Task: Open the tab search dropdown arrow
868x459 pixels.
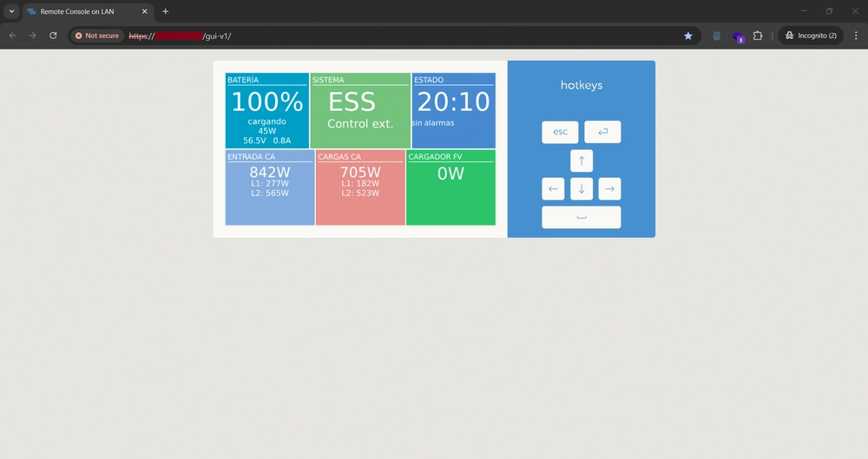Action: (x=11, y=11)
